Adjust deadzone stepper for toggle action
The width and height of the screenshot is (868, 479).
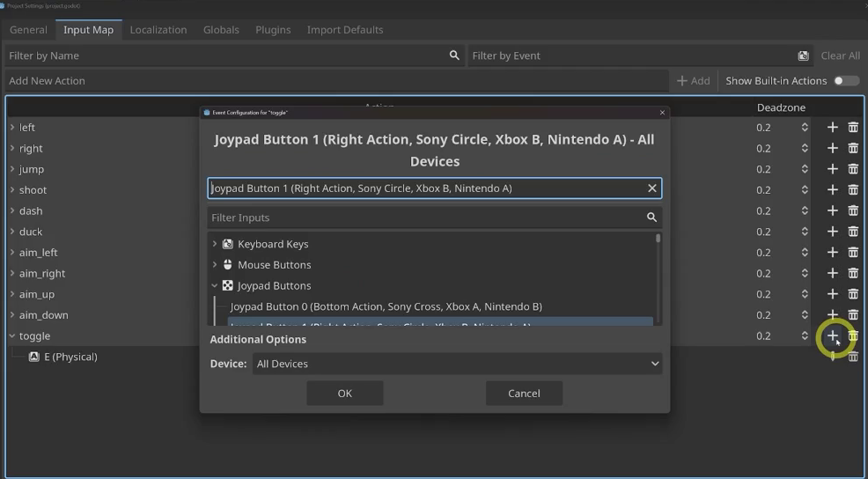point(805,335)
